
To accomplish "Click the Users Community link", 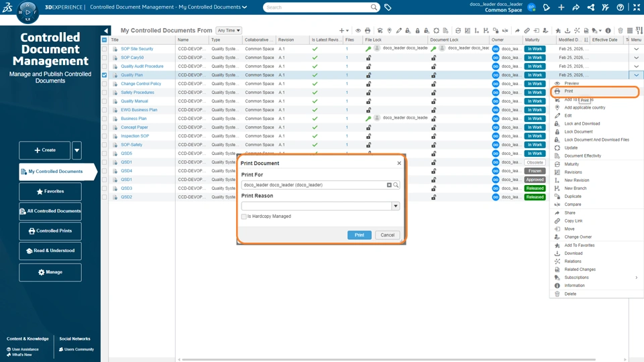I will 76,349.
